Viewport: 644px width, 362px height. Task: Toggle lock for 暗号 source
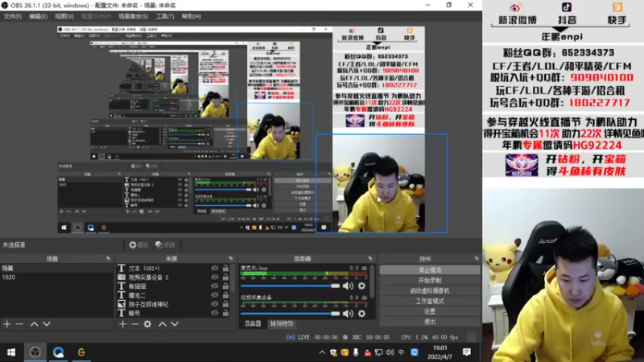pyautogui.click(x=225, y=313)
